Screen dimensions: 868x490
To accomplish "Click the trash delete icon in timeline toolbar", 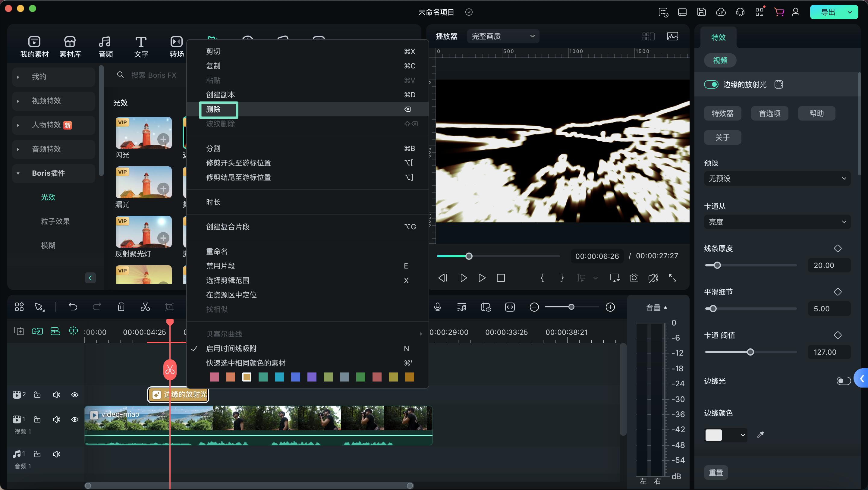I will (x=121, y=307).
